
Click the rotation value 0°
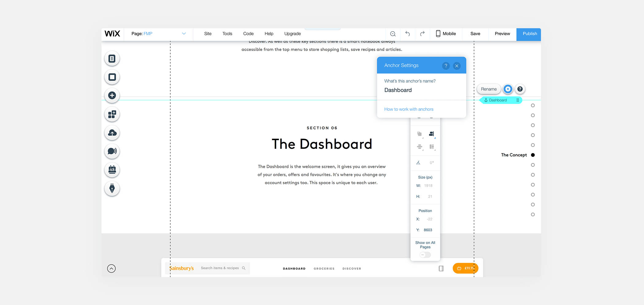coord(432,163)
